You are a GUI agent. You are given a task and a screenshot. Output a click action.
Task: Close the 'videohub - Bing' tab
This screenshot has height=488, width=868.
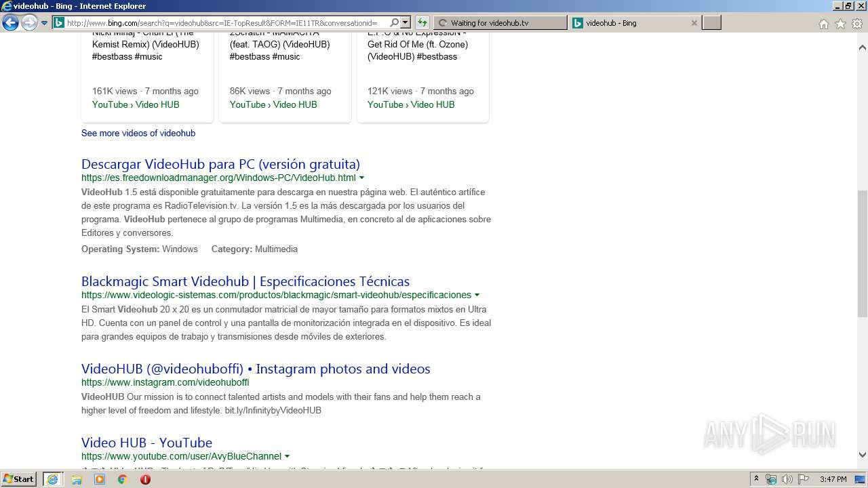[694, 23]
